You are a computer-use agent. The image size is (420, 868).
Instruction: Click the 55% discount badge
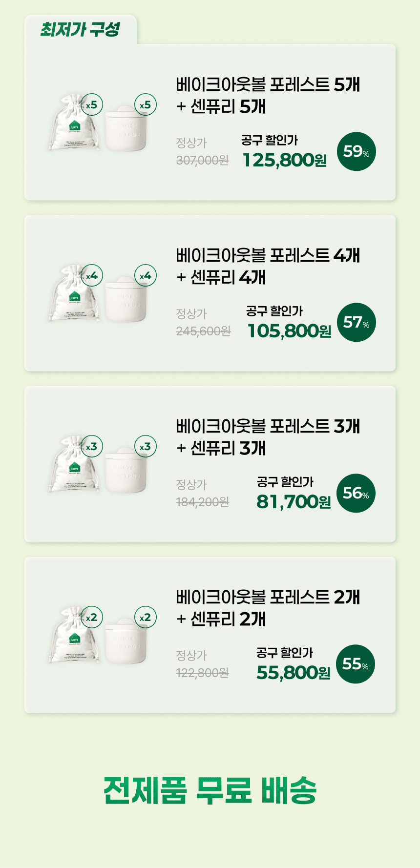click(x=356, y=664)
